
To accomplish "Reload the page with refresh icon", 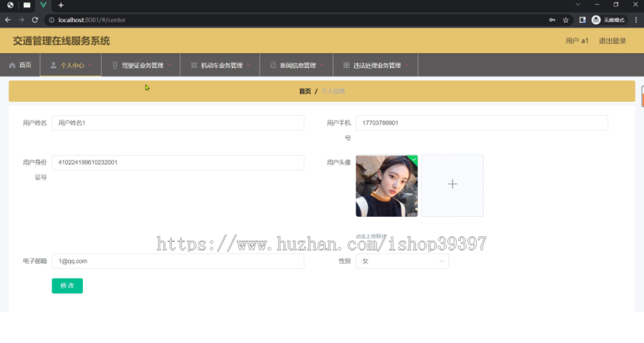I will pyautogui.click(x=35, y=20).
